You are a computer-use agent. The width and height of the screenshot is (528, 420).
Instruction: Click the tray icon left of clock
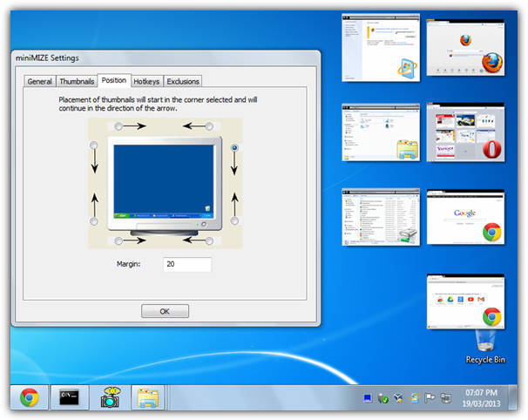pyautogui.click(x=446, y=398)
